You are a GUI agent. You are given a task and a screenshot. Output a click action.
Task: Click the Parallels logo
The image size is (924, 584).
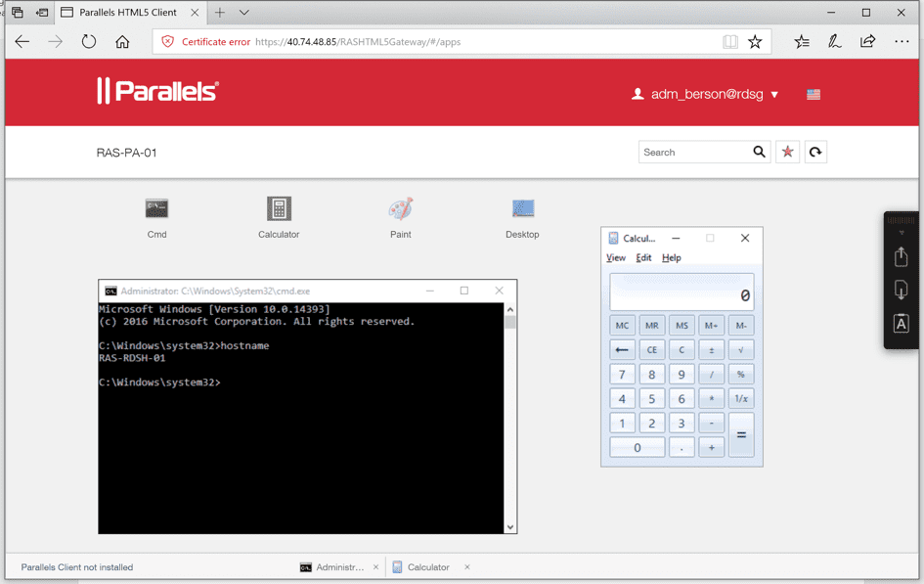click(x=157, y=91)
